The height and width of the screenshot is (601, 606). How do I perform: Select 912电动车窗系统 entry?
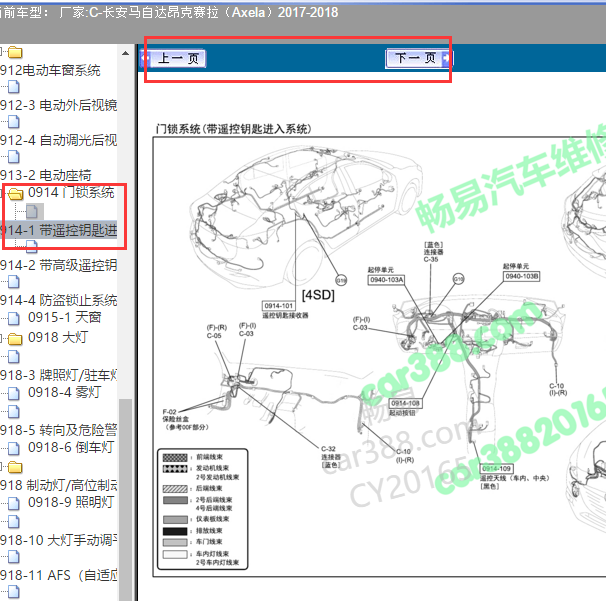click(50, 70)
